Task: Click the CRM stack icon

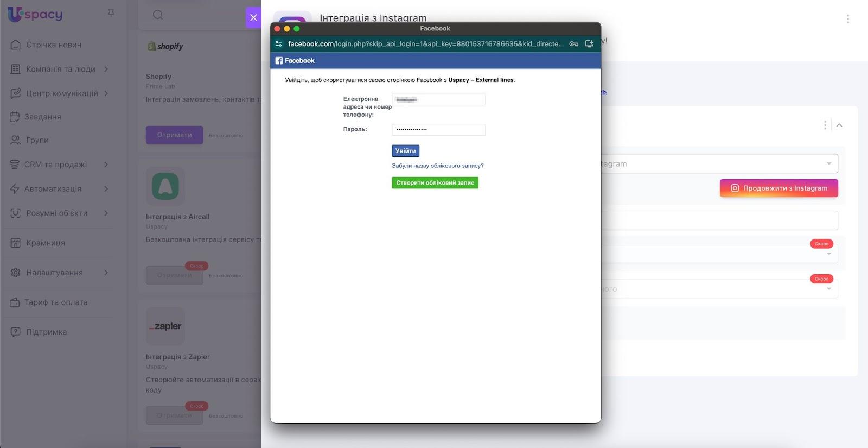Action: (x=15, y=165)
